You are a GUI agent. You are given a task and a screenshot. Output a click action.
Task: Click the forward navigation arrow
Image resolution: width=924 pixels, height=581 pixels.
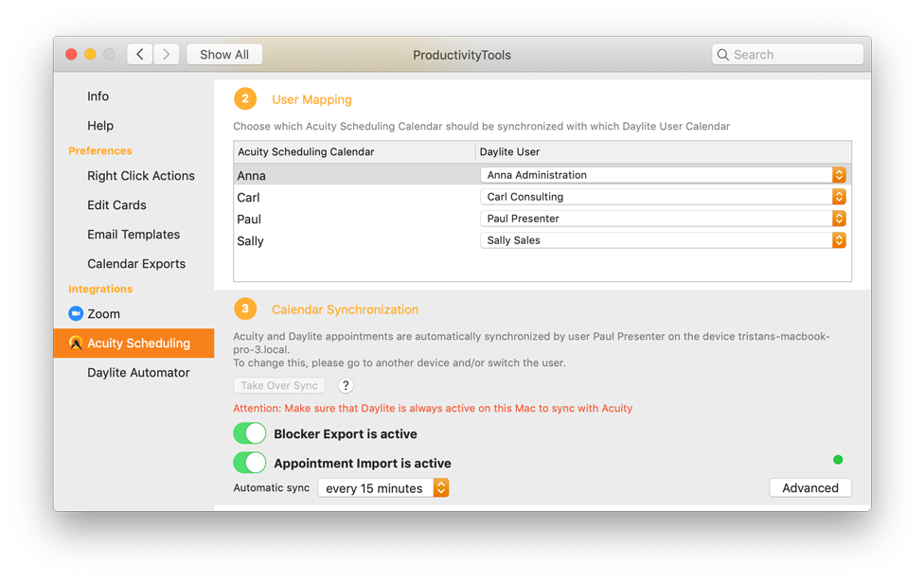tap(167, 54)
